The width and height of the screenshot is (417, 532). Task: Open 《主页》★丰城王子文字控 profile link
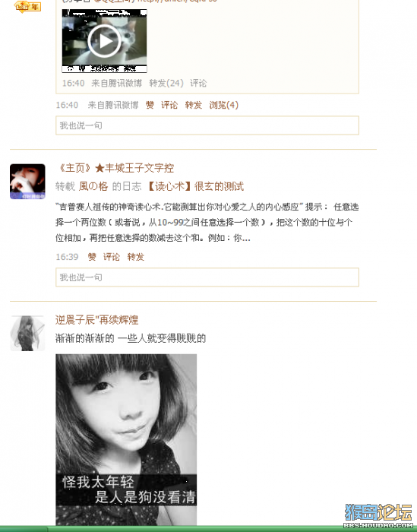point(115,168)
